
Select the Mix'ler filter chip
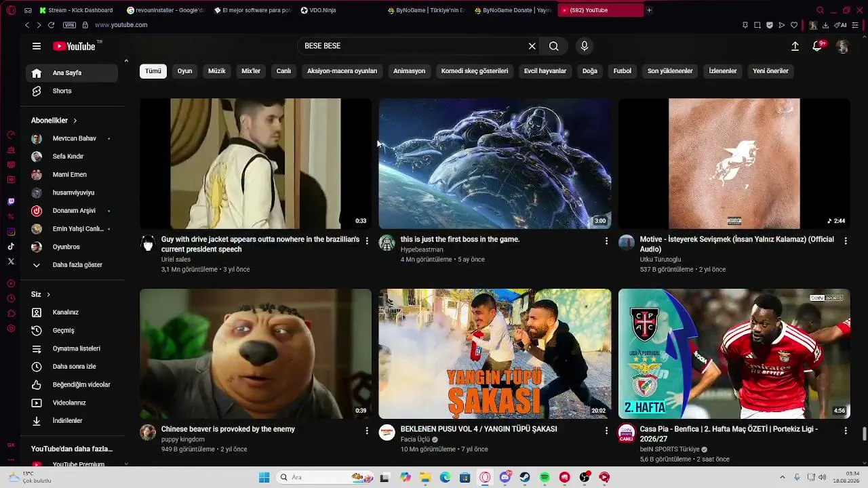point(251,71)
